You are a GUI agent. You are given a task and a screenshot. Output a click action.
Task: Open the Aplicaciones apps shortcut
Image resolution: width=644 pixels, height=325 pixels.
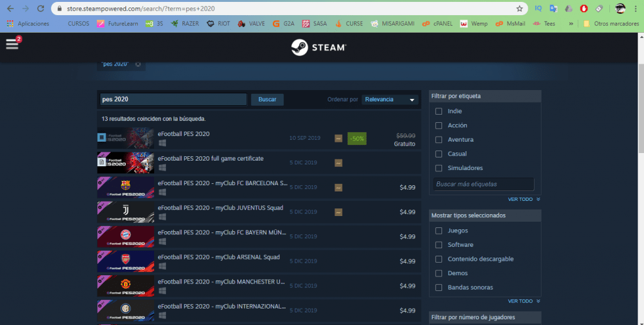[28, 24]
